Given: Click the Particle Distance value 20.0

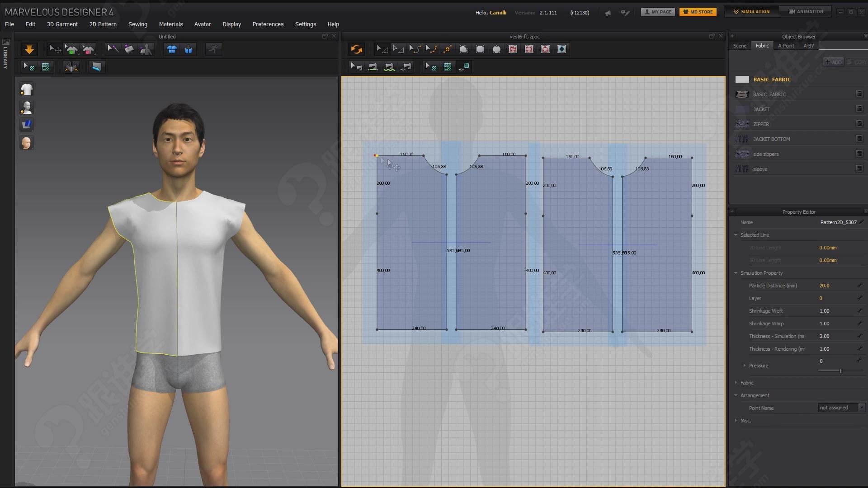Looking at the screenshot, I should tap(825, 286).
